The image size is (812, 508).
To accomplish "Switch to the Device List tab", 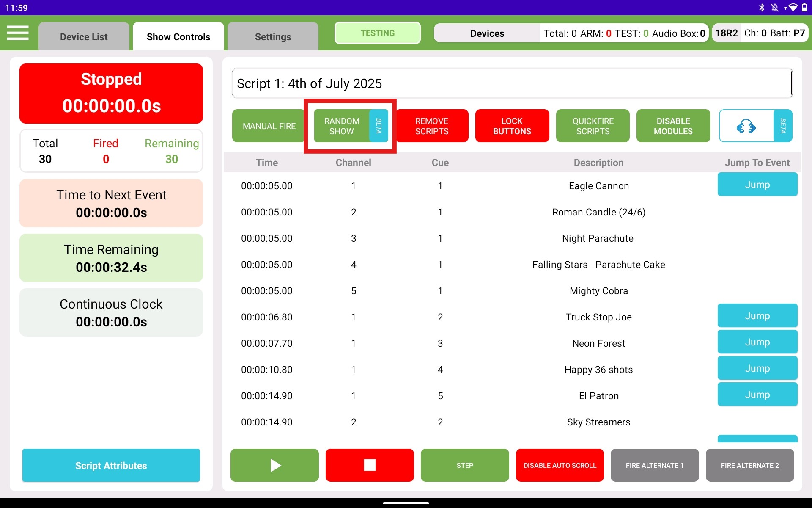I will [x=83, y=36].
